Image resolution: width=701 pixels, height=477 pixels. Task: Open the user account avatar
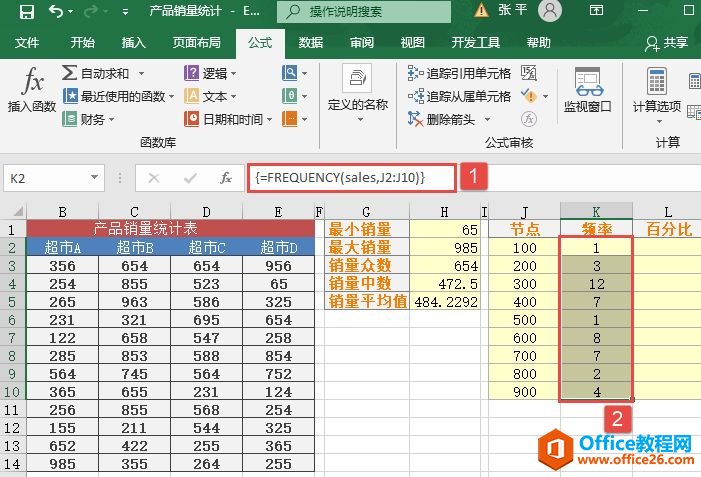coord(550,10)
